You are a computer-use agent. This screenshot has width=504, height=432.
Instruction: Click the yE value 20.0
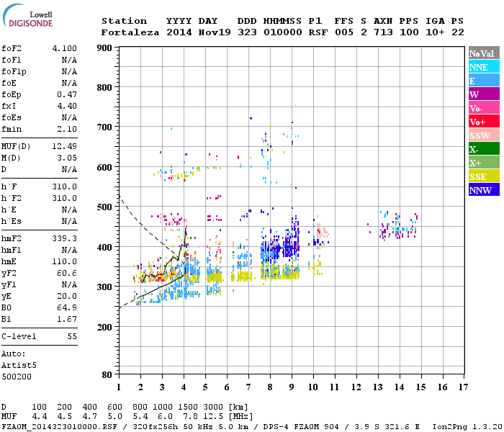point(67,297)
